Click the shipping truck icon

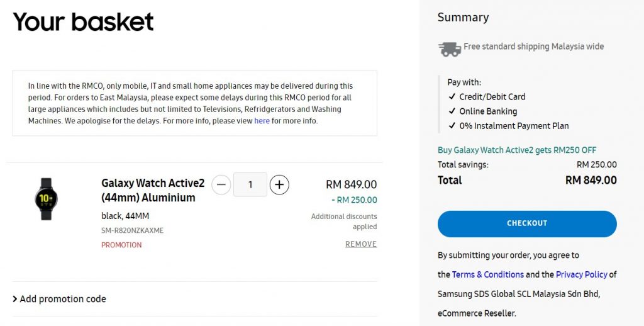[450, 49]
